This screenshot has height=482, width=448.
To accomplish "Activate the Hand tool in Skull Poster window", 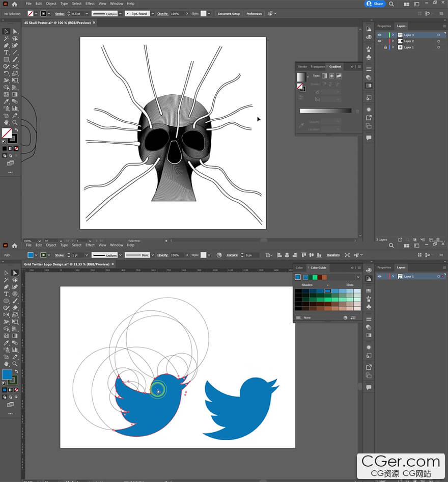I will tap(6, 122).
